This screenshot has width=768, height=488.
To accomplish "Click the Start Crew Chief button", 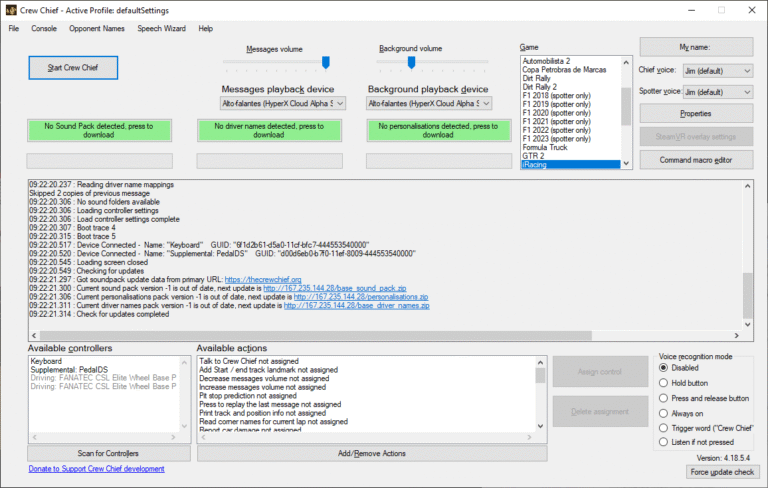I will pyautogui.click(x=73, y=68).
